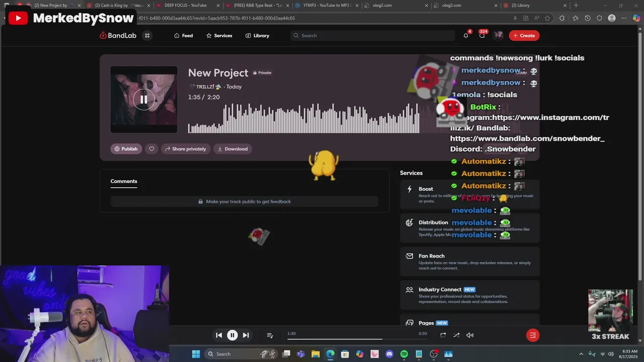Screen dimensions: 644x362
Task: Click the bottom player progress bar
Action: [x=357, y=339]
